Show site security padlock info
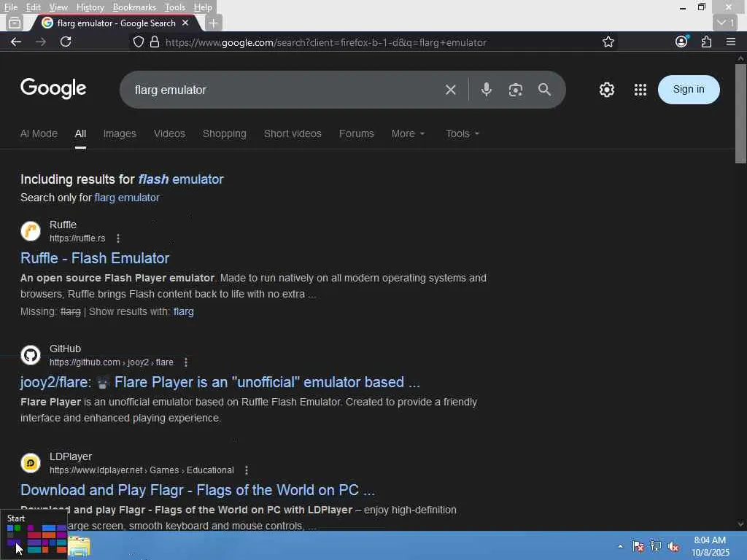 (x=155, y=42)
